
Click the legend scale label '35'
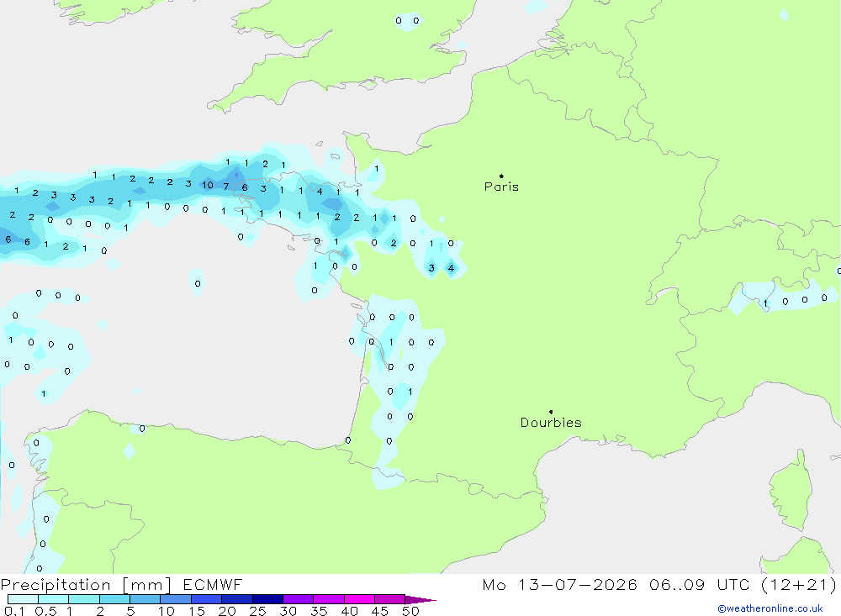point(319,611)
